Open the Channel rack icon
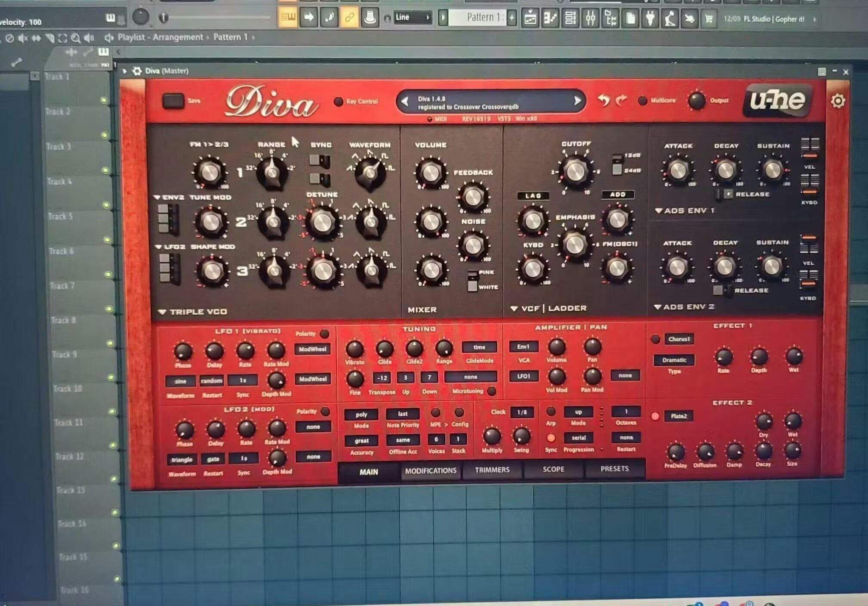868x606 pixels. 570,18
